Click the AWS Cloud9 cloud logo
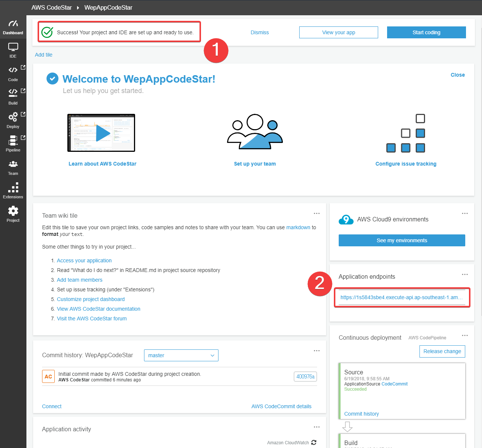Image resolution: width=482 pixels, height=448 pixels. [x=346, y=220]
